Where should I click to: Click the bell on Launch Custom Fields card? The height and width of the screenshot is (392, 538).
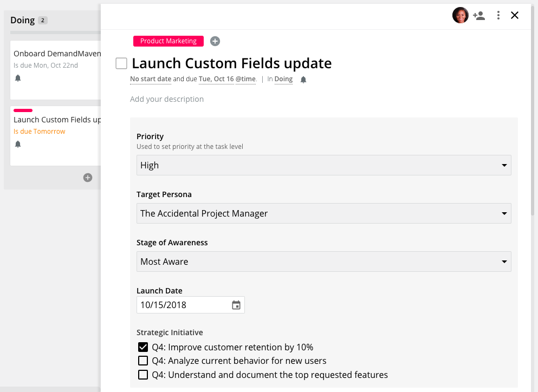pyautogui.click(x=18, y=144)
